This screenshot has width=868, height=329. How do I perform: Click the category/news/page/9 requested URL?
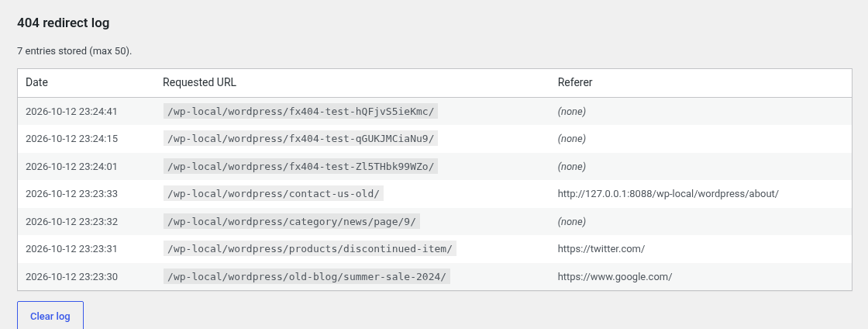tap(291, 222)
